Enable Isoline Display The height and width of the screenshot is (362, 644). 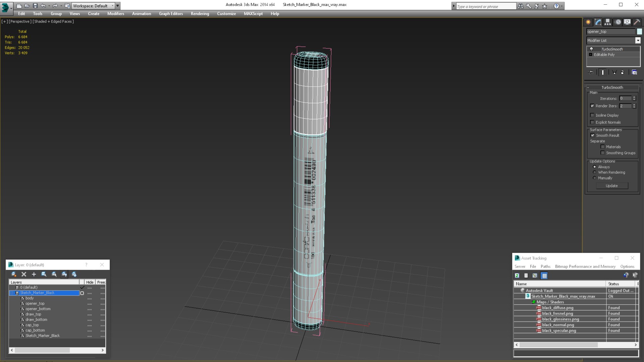point(592,115)
